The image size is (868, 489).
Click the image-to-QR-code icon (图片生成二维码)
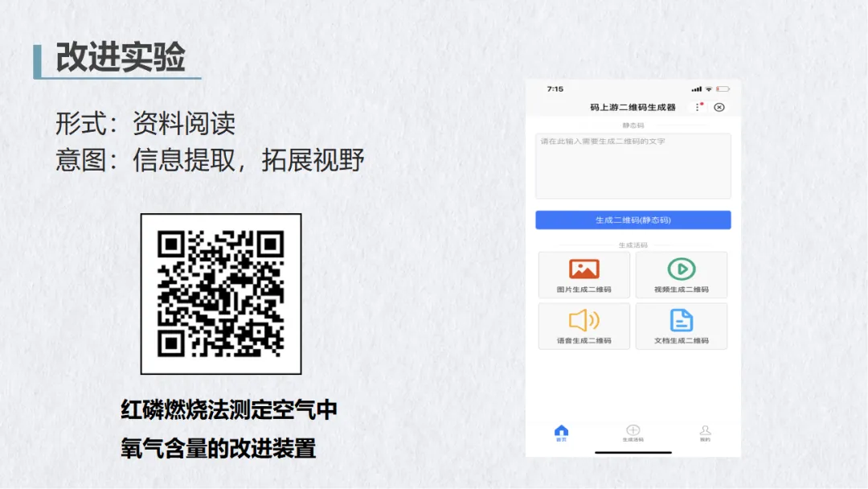[584, 269]
